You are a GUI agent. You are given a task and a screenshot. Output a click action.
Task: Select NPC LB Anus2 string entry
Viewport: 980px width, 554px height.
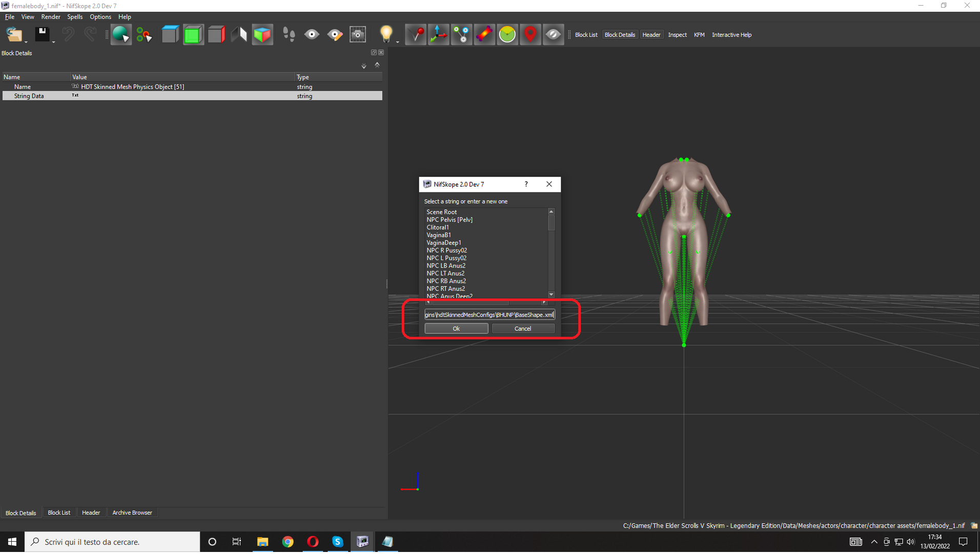click(x=446, y=266)
